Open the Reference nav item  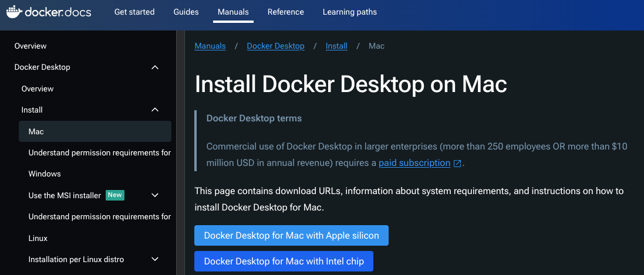(285, 12)
